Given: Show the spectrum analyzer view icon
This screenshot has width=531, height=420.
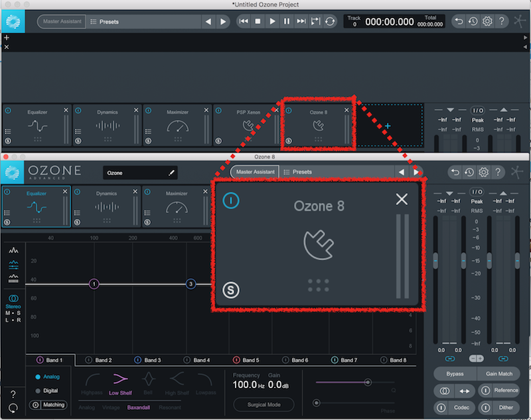Looking at the screenshot, I should pos(13,250).
